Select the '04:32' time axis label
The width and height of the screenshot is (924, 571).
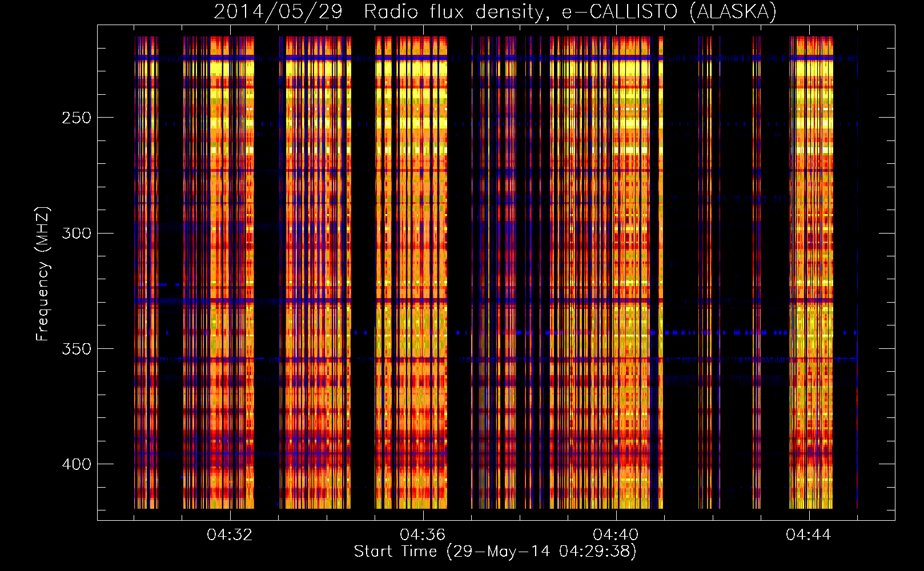coord(230,535)
